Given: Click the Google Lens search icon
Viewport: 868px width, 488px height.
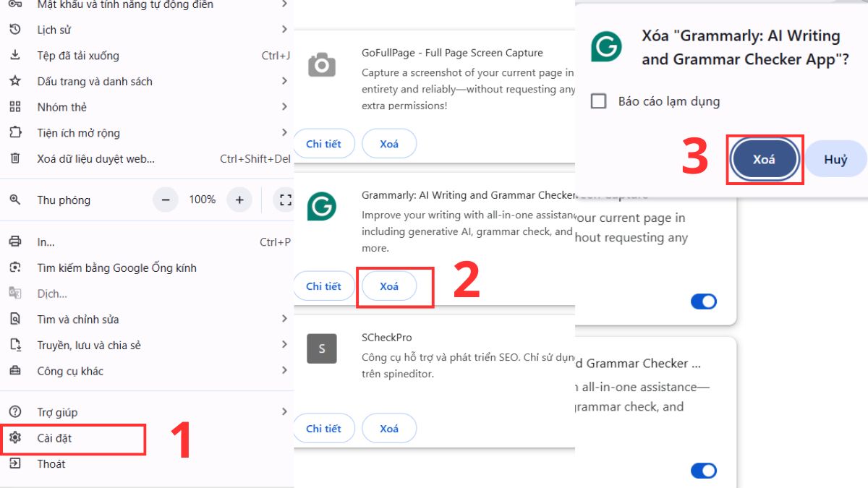Looking at the screenshot, I should (15, 267).
